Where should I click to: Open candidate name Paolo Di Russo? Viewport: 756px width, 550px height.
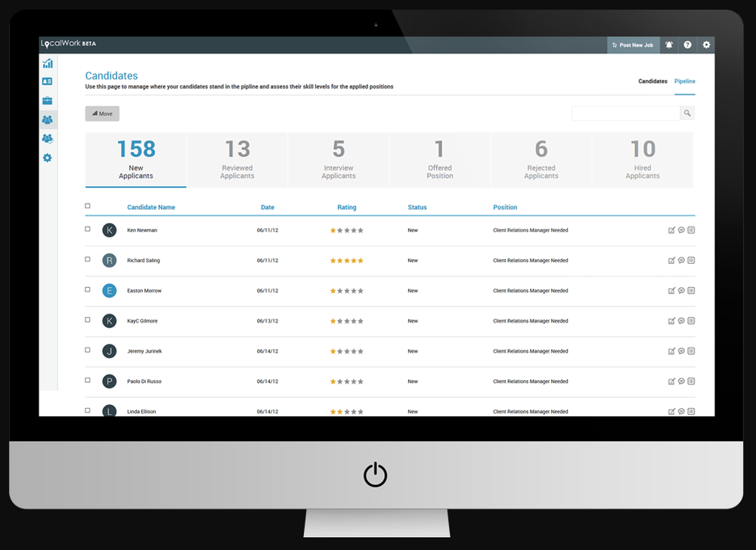(x=144, y=382)
